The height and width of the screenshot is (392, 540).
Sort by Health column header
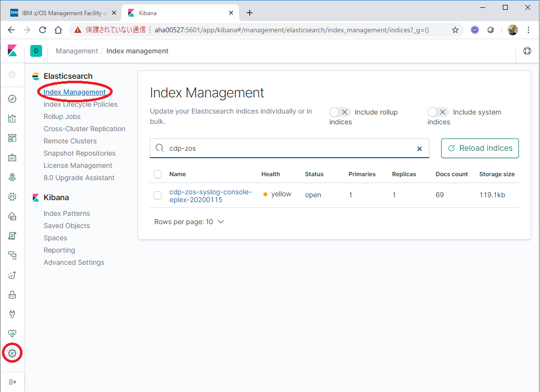pos(271,174)
